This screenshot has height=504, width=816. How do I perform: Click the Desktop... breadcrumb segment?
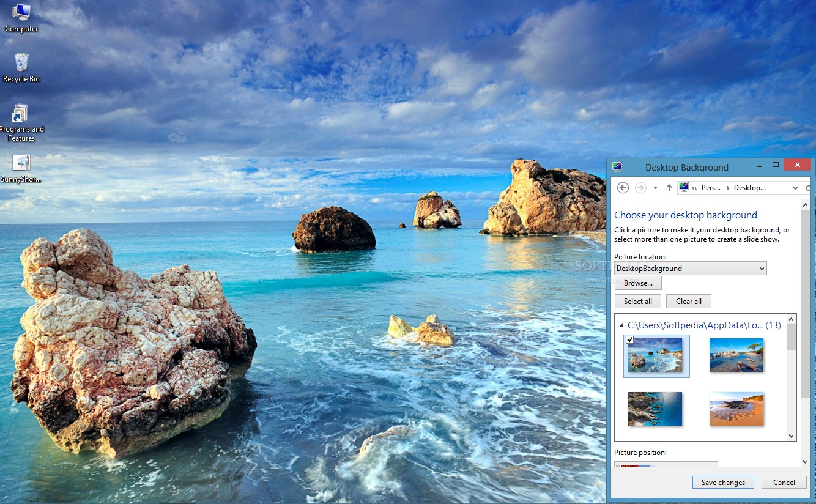point(749,188)
